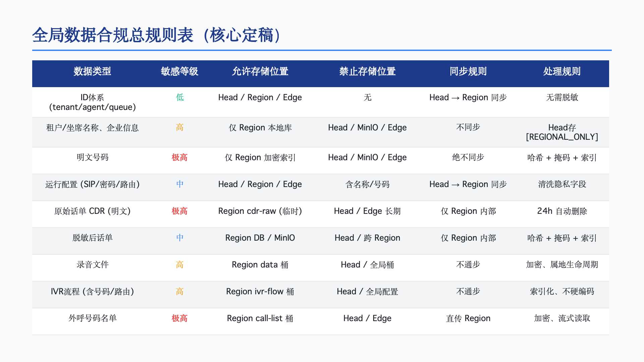Select the 极高 label in 明文号码 row
Viewport: 644px width, 362px height.
click(x=179, y=157)
